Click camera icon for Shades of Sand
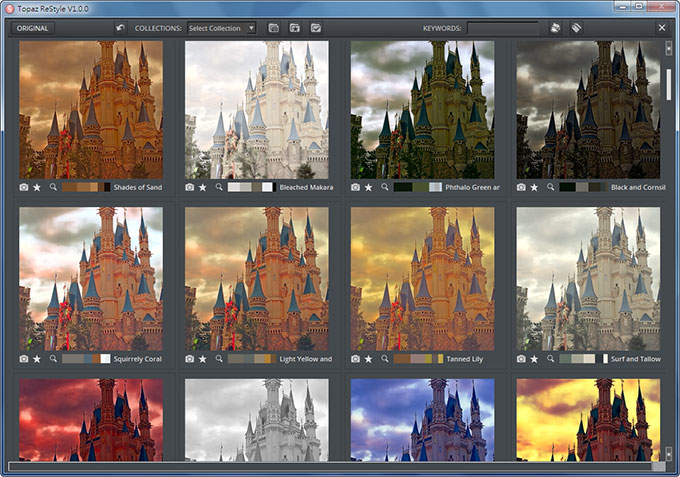 pos(24,187)
